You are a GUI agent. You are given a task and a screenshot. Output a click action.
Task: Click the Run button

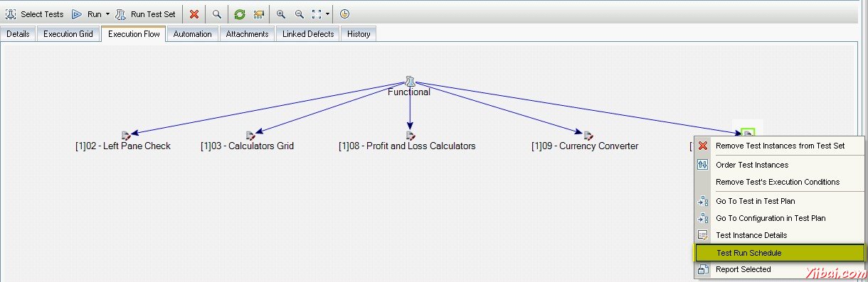pos(86,14)
